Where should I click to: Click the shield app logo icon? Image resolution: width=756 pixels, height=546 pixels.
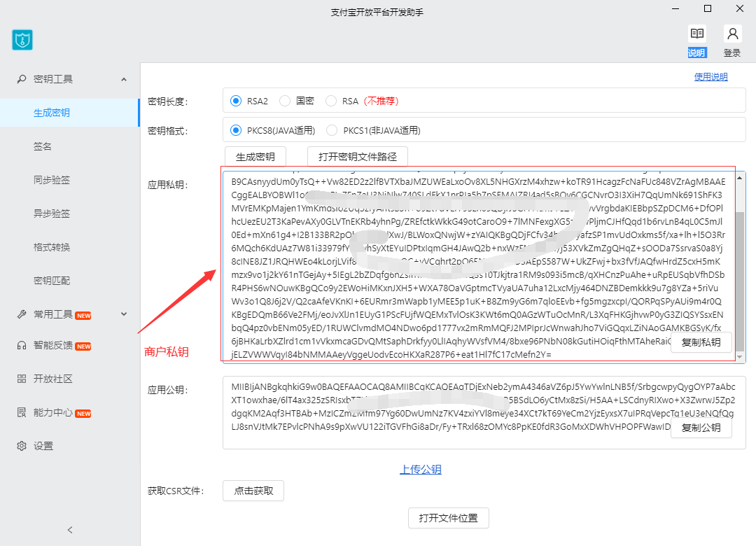(22, 40)
